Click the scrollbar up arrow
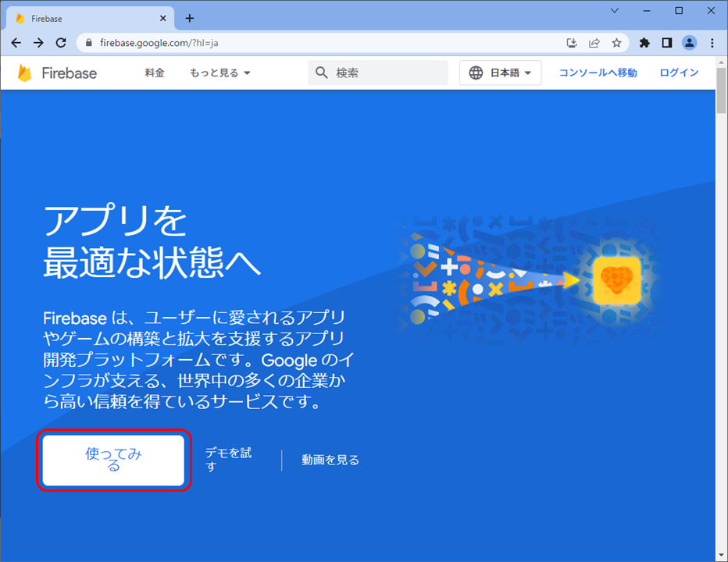This screenshot has height=562, width=728. (721, 62)
